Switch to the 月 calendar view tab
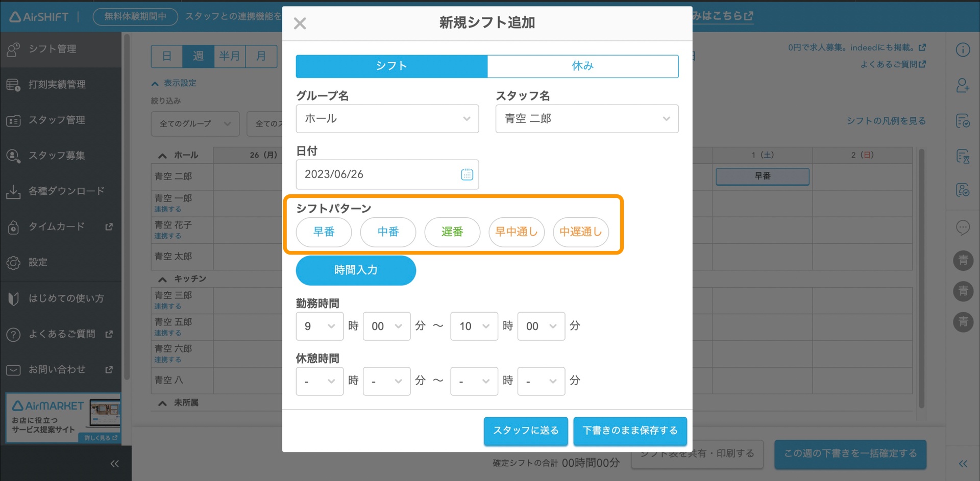This screenshot has width=980, height=481. click(x=261, y=56)
